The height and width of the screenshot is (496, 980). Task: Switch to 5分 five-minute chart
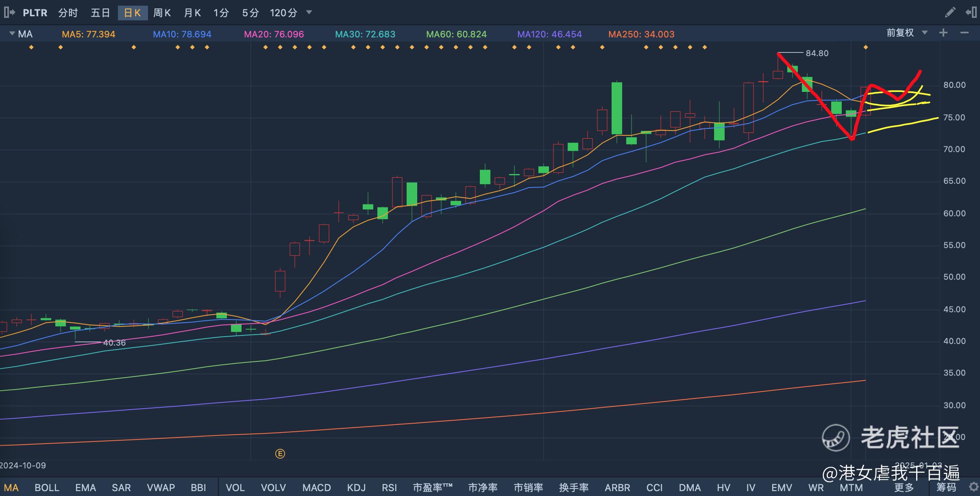pyautogui.click(x=250, y=13)
